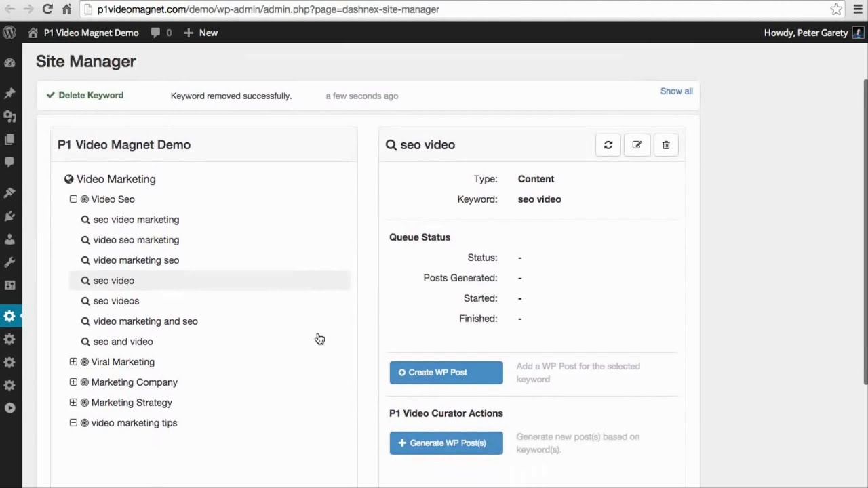Go to the browser home page
The image size is (868, 488).
[66, 9]
